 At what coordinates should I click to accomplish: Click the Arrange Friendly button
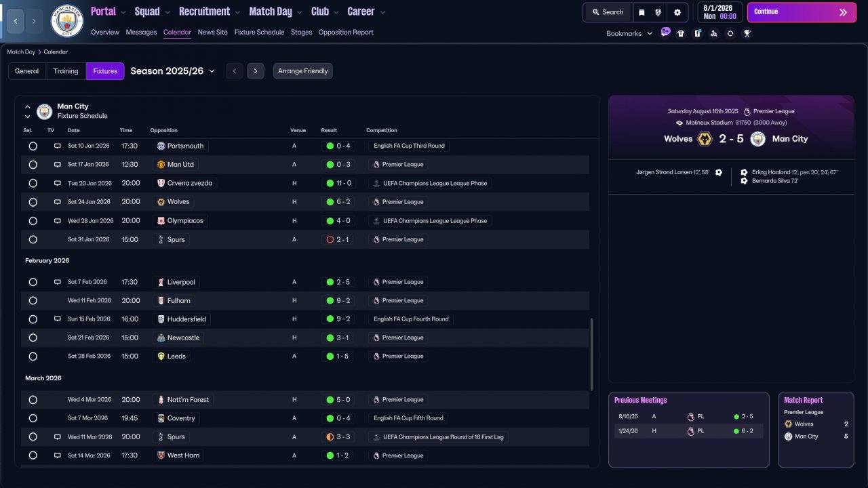[x=303, y=71]
